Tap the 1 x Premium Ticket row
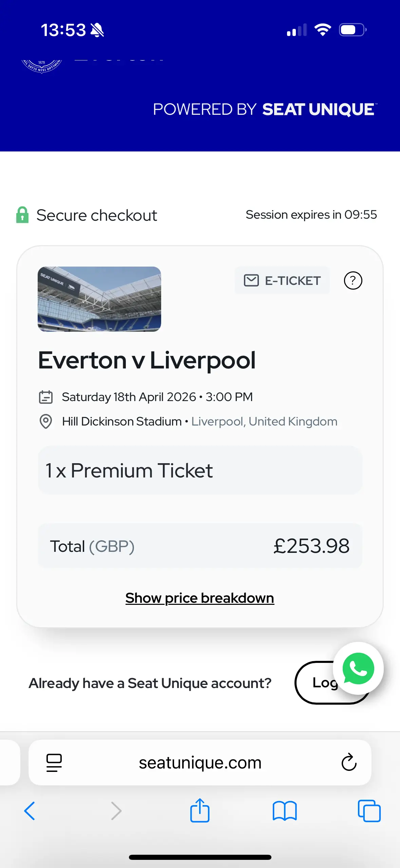Viewport: 400px width, 868px height. [200, 470]
